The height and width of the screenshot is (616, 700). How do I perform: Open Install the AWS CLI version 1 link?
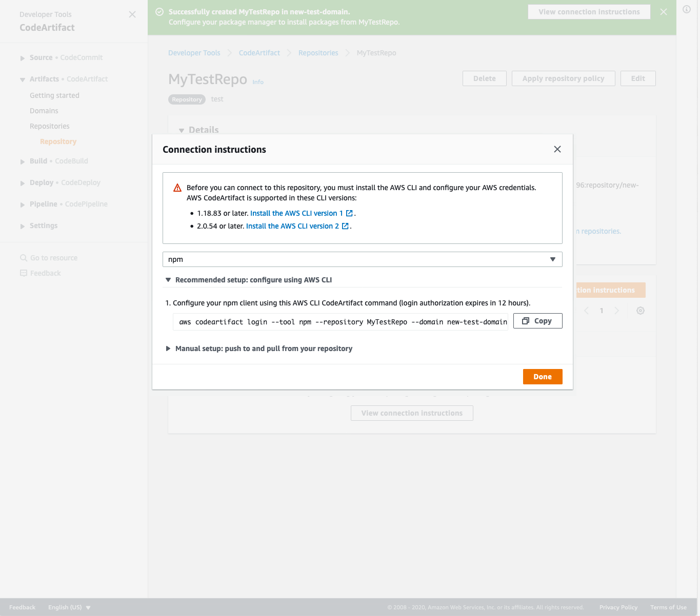pyautogui.click(x=296, y=213)
